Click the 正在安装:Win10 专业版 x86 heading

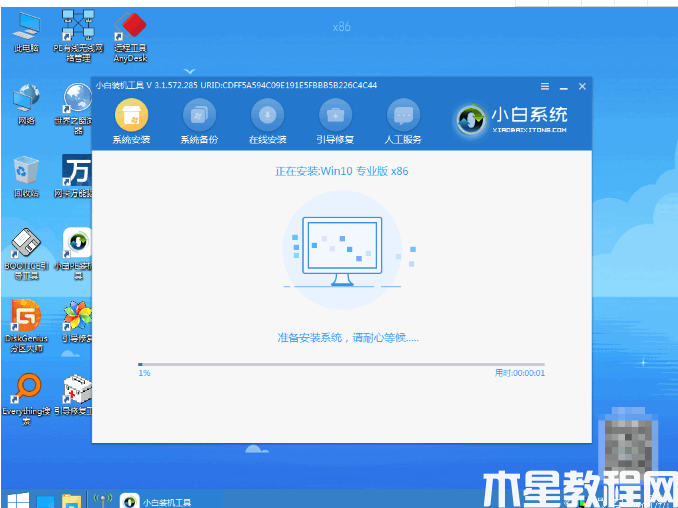click(342, 171)
